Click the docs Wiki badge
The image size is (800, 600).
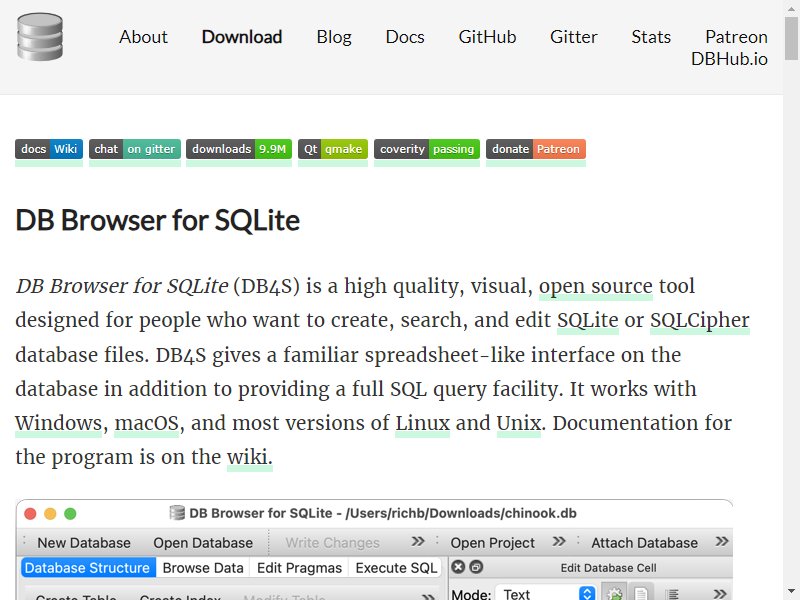coord(49,149)
